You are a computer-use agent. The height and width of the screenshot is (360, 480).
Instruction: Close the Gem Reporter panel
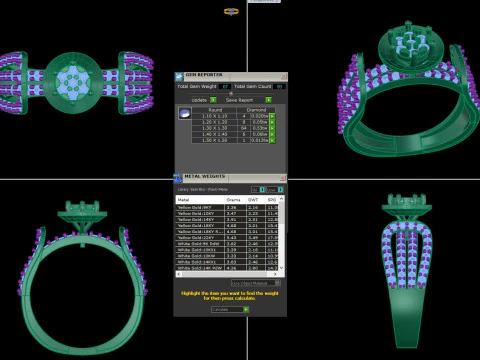(x=283, y=77)
